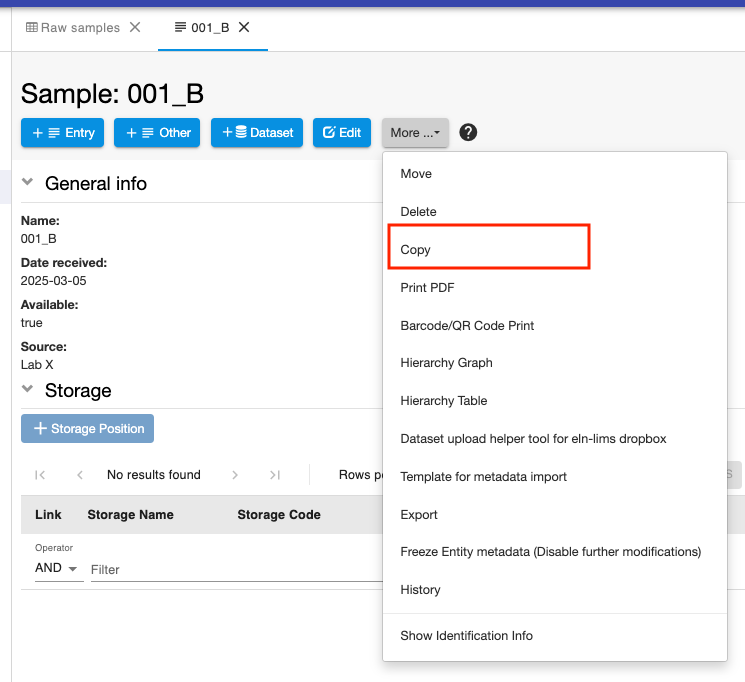Go to next page of storage results
Image resolution: width=745 pixels, height=682 pixels.
pyautogui.click(x=235, y=475)
